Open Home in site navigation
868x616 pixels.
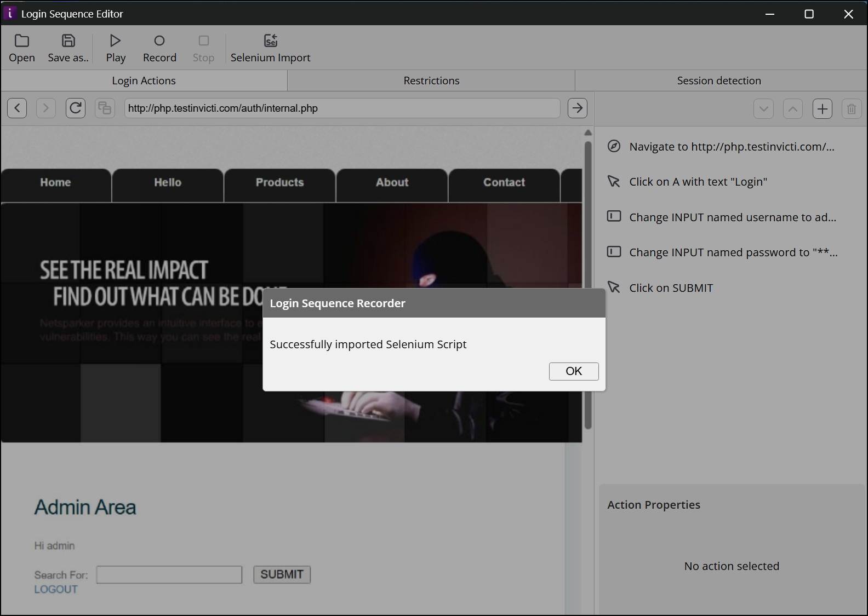(55, 183)
